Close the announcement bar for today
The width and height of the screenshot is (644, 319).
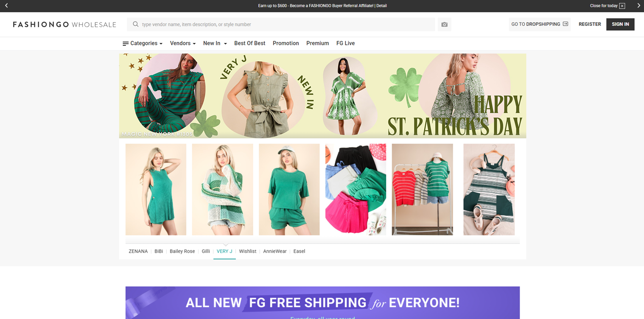(x=622, y=6)
